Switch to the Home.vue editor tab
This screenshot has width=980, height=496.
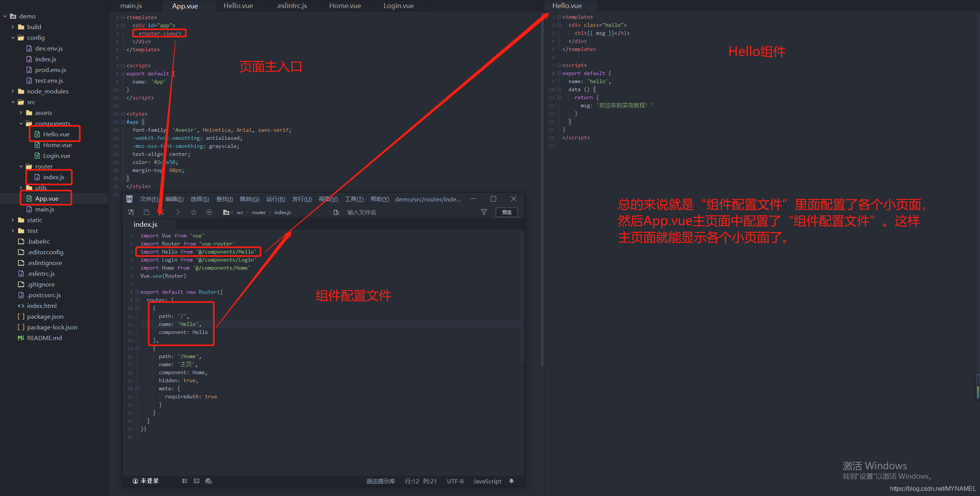point(345,6)
